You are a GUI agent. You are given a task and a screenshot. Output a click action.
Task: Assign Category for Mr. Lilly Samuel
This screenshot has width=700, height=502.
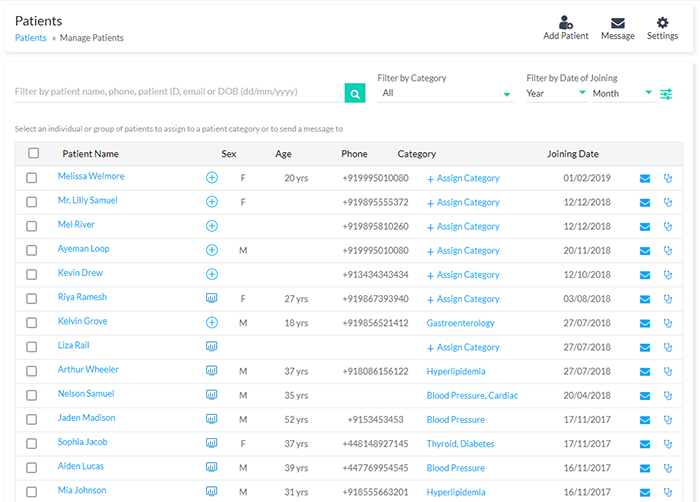(x=463, y=202)
